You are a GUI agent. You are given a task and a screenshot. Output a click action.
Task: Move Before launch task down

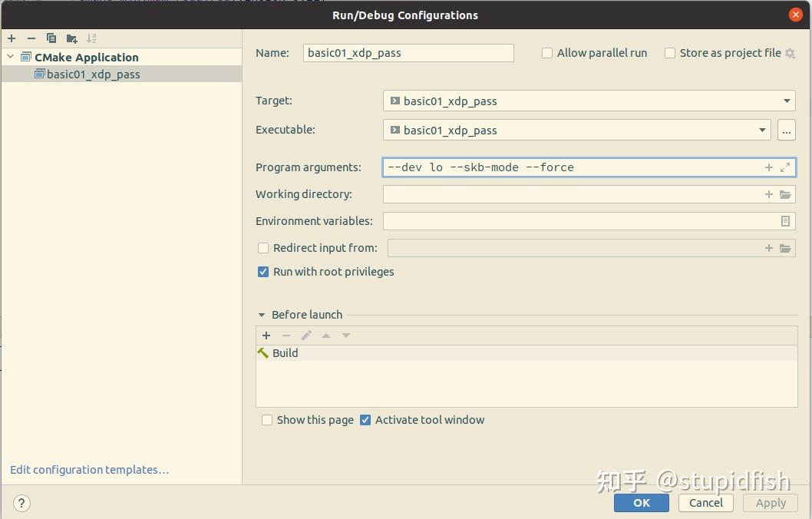[346, 336]
